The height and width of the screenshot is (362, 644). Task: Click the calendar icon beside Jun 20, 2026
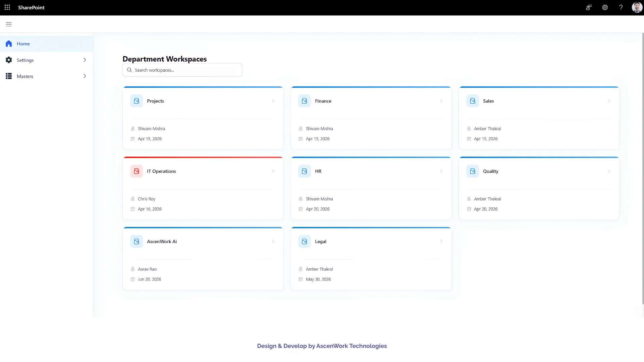[133, 279]
